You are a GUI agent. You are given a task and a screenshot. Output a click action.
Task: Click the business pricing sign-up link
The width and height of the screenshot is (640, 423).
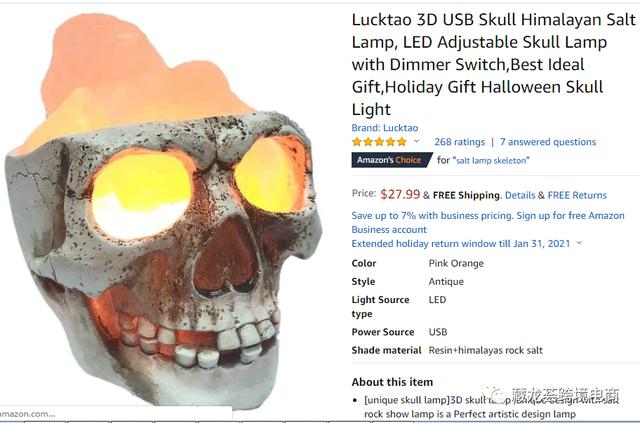[x=488, y=222]
